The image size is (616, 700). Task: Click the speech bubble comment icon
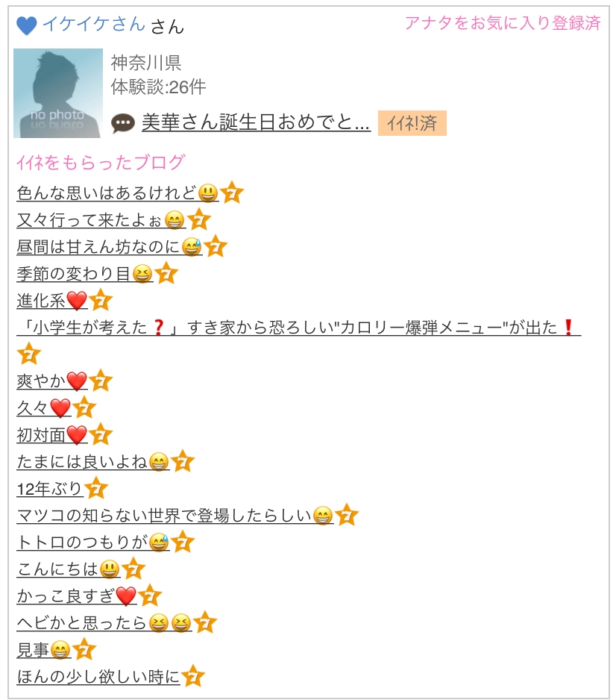(122, 123)
